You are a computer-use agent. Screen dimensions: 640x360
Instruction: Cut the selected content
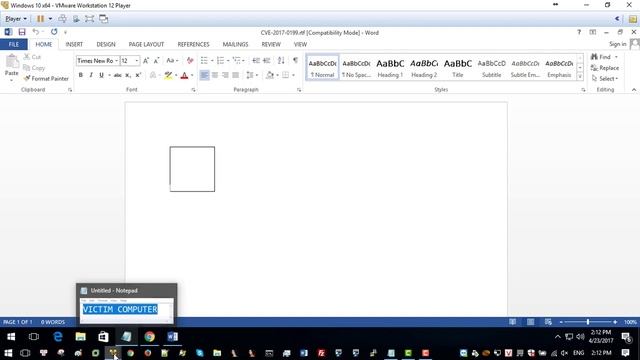point(32,57)
